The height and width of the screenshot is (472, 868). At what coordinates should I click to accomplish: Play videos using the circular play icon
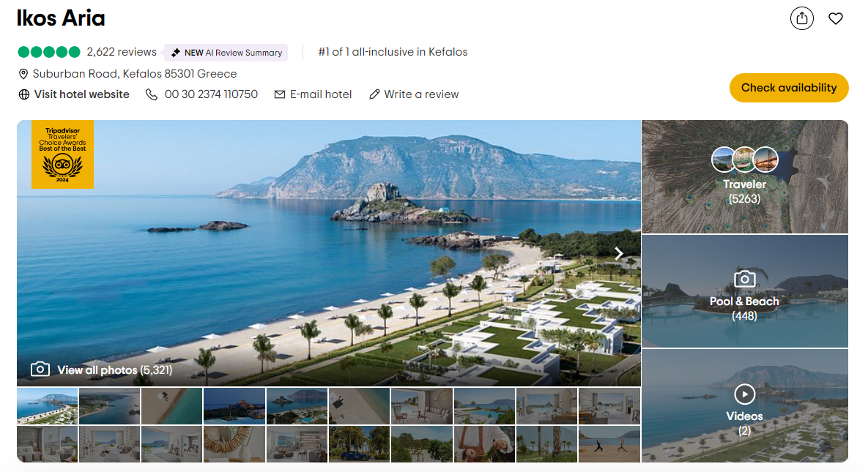(744, 394)
